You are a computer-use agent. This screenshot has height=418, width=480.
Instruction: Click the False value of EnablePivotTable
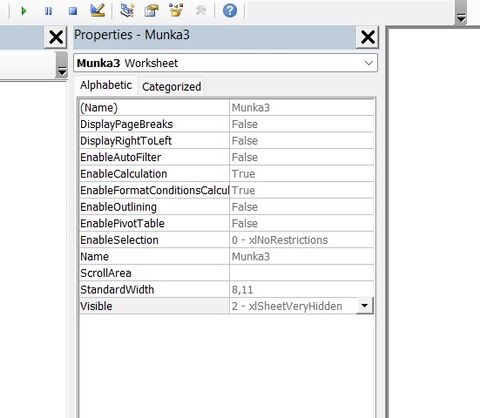245,223
